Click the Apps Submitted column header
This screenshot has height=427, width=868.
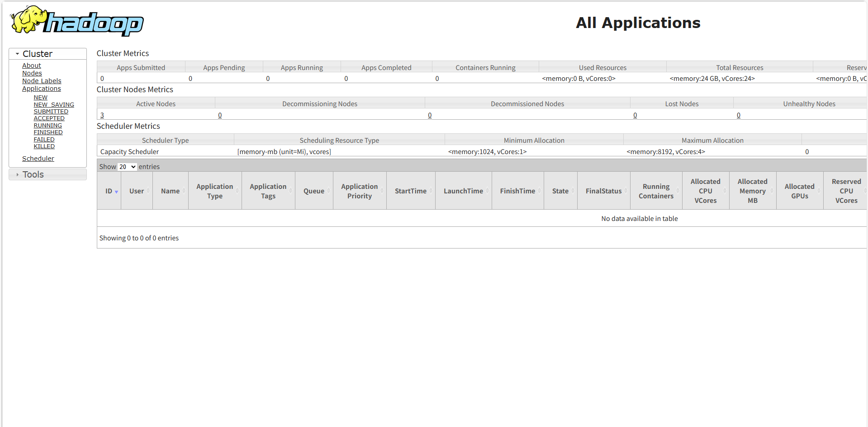[141, 68]
